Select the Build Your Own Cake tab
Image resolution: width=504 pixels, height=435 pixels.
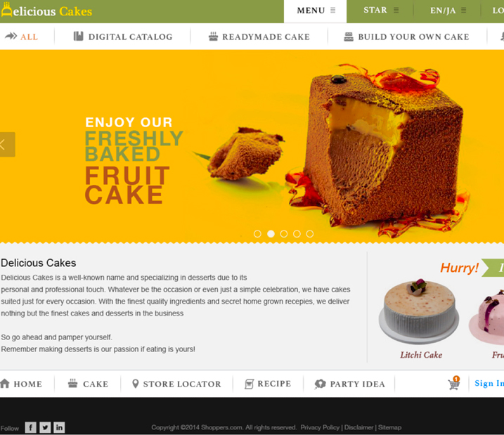tap(406, 37)
